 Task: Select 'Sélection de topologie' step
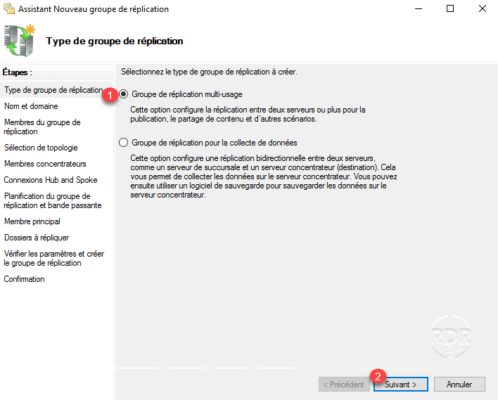[41, 147]
